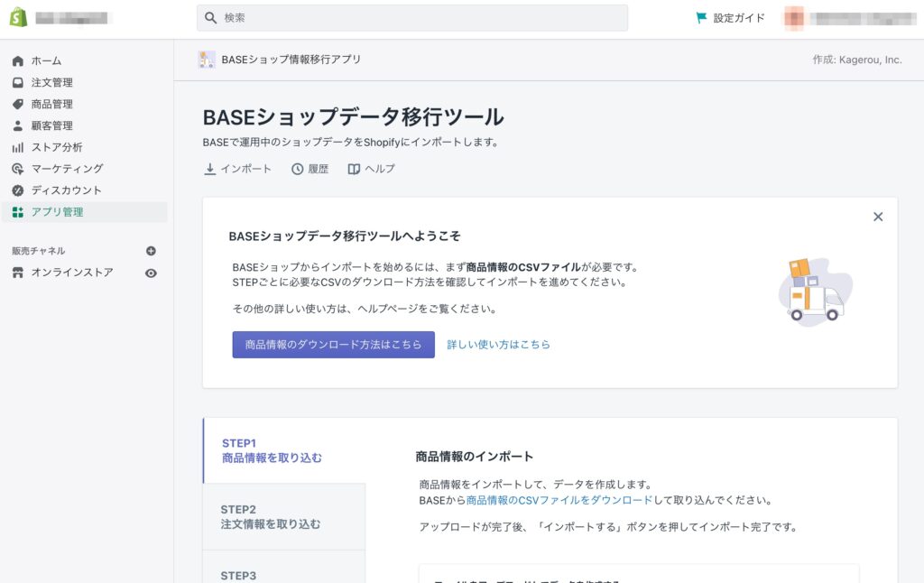Click the home icon in sidebar
924x583 pixels.
pyautogui.click(x=18, y=60)
